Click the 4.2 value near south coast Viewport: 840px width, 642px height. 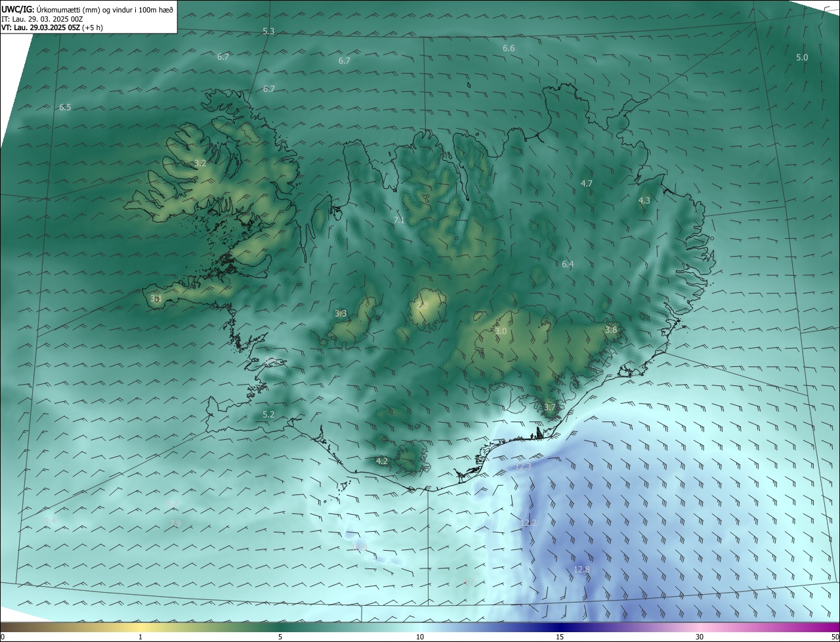click(382, 461)
